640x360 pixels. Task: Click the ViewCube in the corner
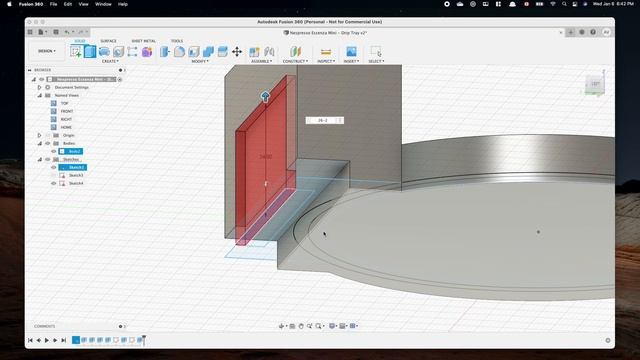tap(595, 84)
